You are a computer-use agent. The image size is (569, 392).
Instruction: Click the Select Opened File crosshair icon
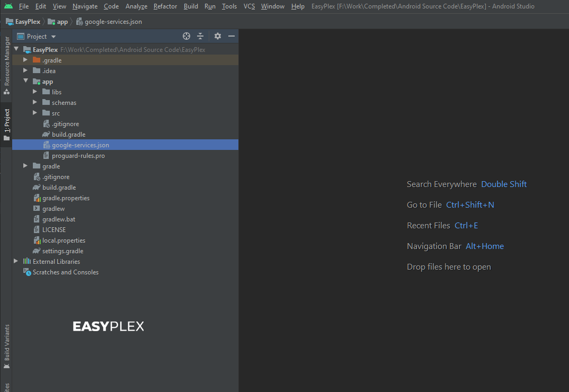[x=186, y=36]
